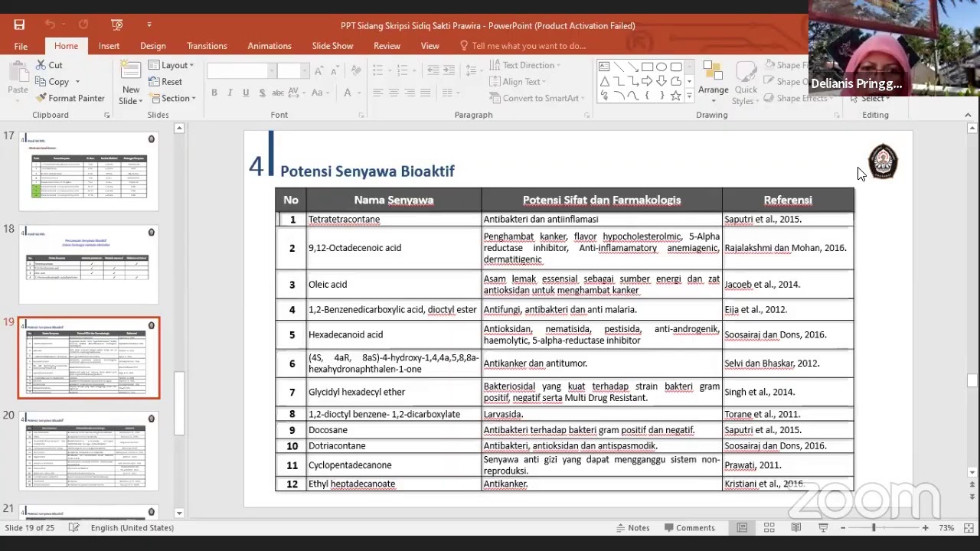Open the Transitions tab
Screen dimensions: 980x551
click(207, 46)
